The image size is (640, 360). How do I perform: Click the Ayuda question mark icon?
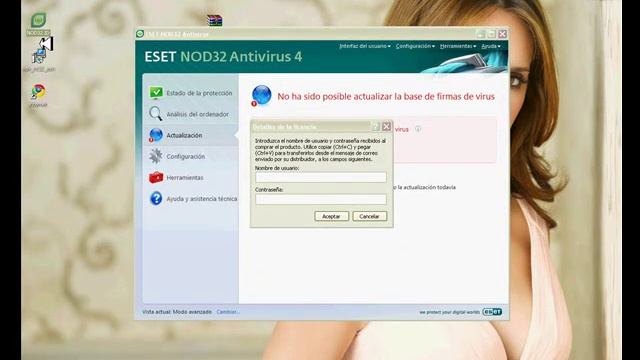coord(156,198)
